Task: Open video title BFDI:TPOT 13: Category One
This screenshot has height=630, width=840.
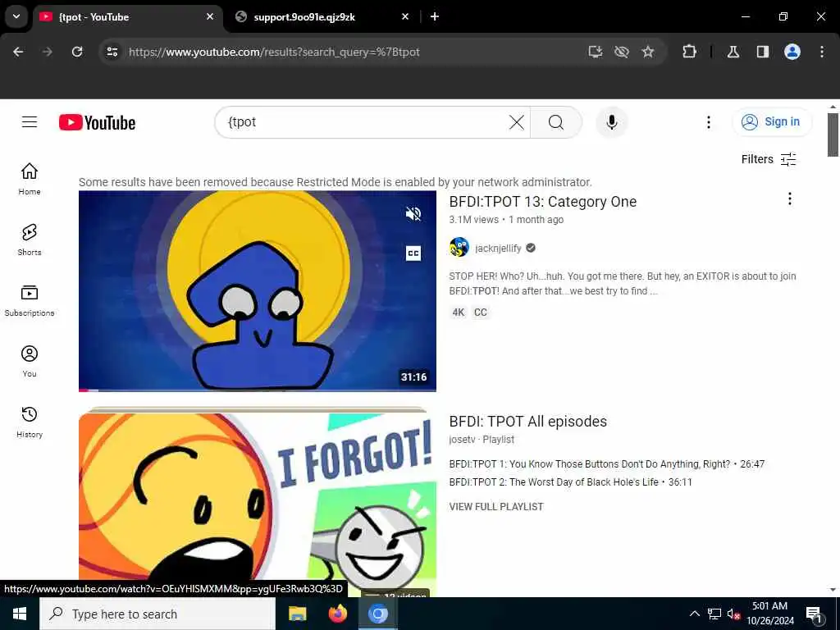Action: 543,202
